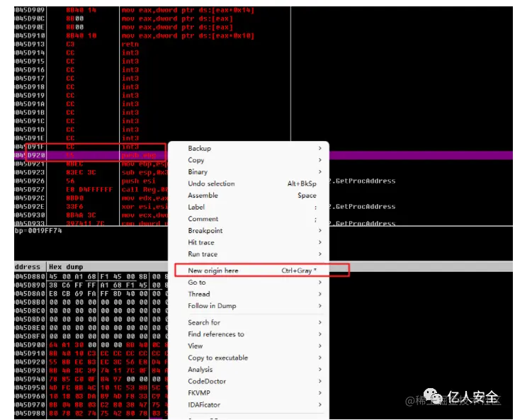Open the Binary submenu
Image resolution: width=515 pixels, height=420 pixels.
pos(249,172)
